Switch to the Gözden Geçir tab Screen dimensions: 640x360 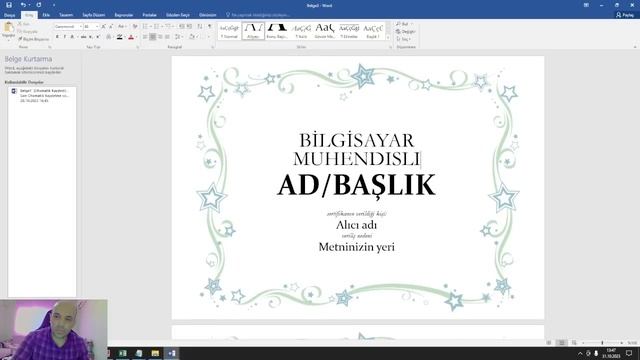178,15
